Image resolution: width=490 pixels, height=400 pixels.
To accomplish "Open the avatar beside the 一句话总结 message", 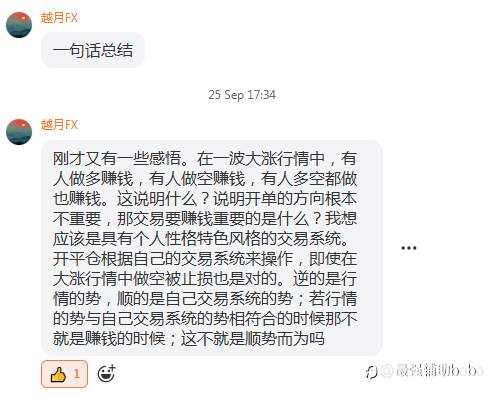I will click(19, 25).
